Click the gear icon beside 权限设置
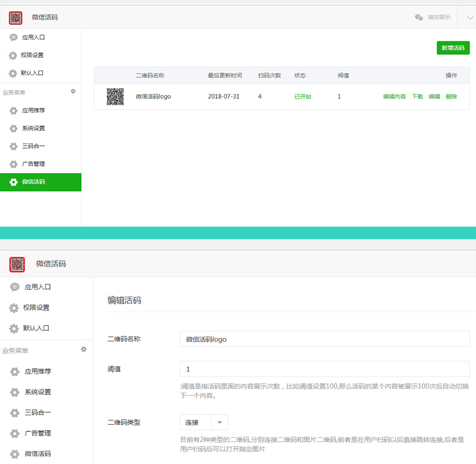 (x=13, y=55)
